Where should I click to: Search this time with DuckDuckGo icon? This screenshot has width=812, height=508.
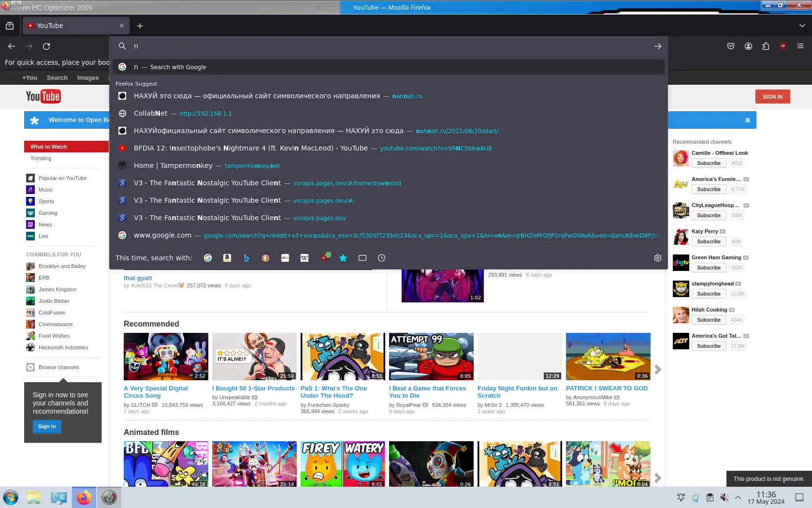266,258
